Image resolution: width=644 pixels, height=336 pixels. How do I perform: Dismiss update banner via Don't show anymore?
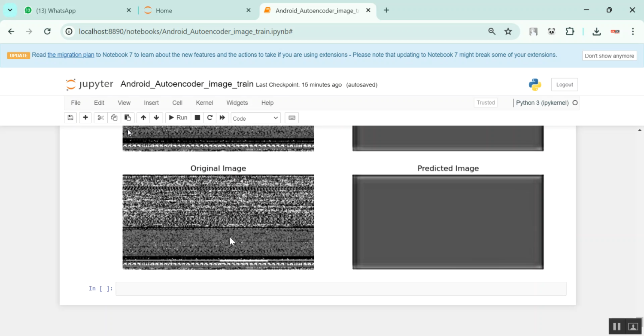click(609, 55)
